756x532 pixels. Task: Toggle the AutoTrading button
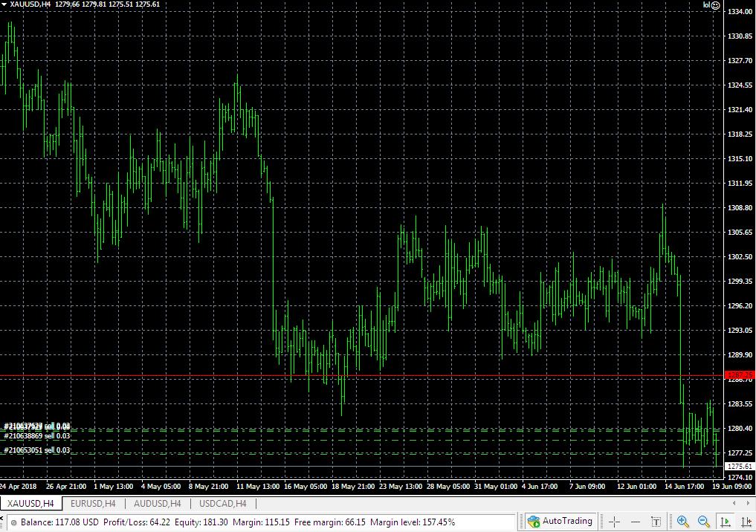click(x=560, y=521)
